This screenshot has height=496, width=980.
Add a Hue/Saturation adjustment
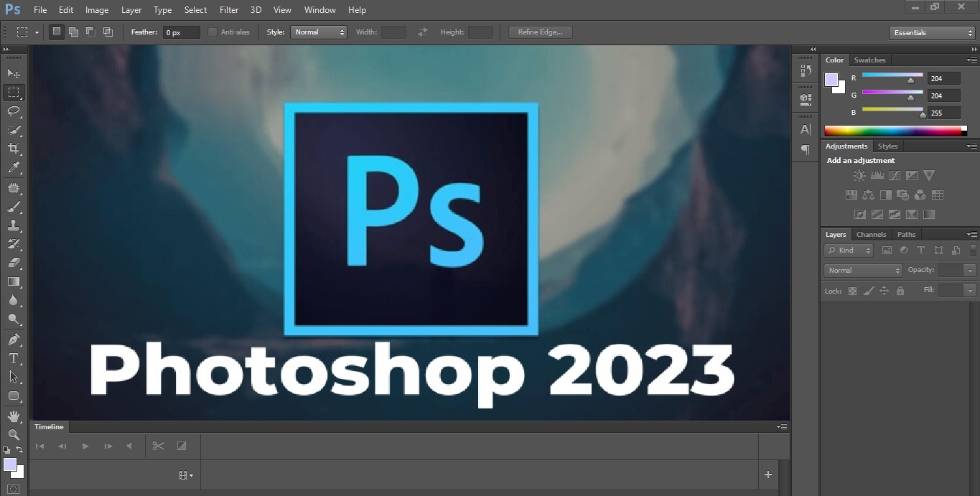tap(851, 195)
